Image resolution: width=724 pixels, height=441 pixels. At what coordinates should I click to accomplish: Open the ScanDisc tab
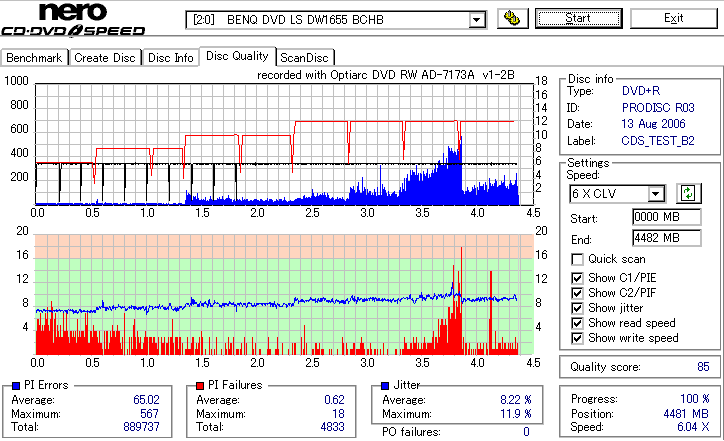point(304,58)
